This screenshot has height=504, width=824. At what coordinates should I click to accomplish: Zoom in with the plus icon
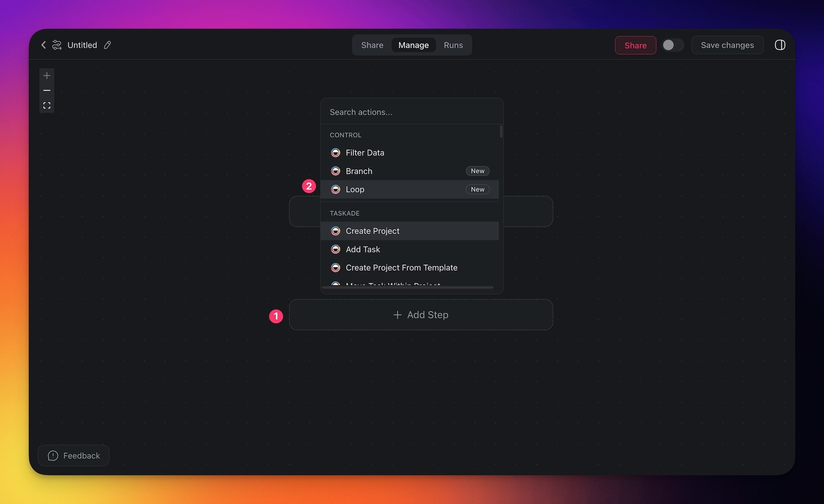pyautogui.click(x=47, y=76)
